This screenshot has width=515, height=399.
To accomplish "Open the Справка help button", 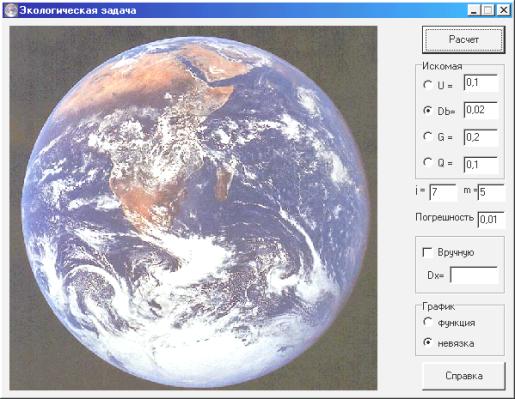I will tap(464, 376).
